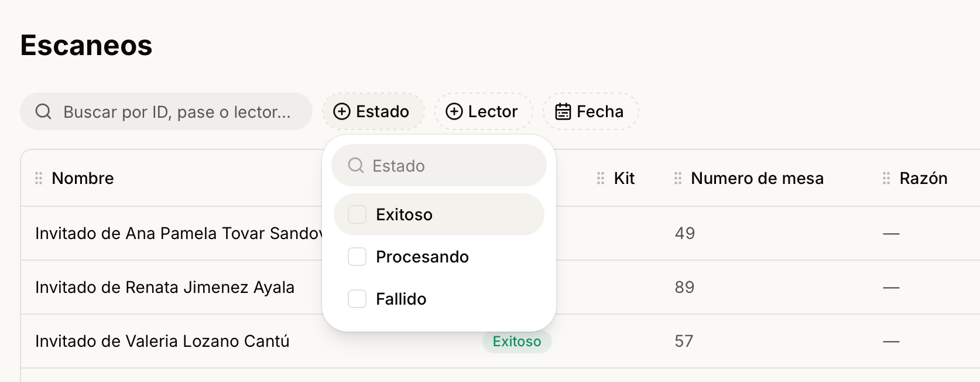Select the Fallido option label
Viewport: 980px width, 382px height.
click(x=401, y=299)
